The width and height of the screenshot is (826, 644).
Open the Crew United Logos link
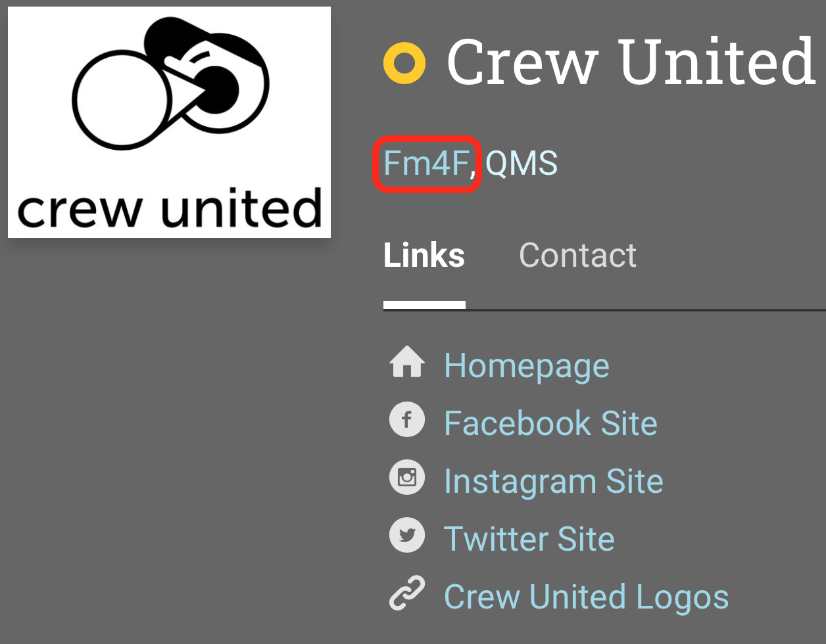587,597
